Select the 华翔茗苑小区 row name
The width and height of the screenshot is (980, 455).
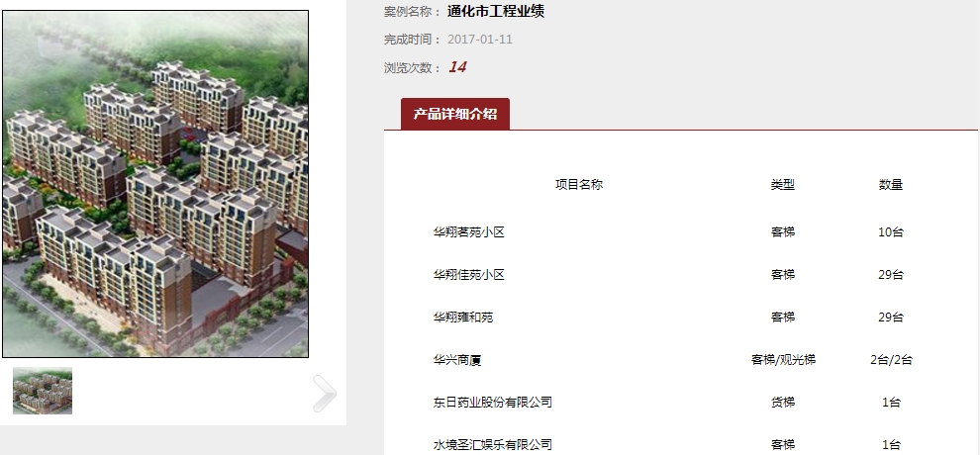(x=469, y=232)
